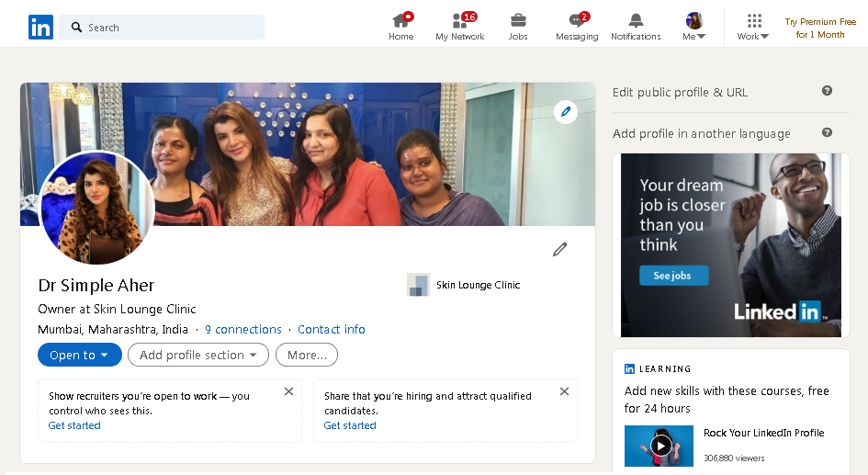The width and height of the screenshot is (868, 475).
Task: Click the Me profile avatar
Action: (x=694, y=20)
